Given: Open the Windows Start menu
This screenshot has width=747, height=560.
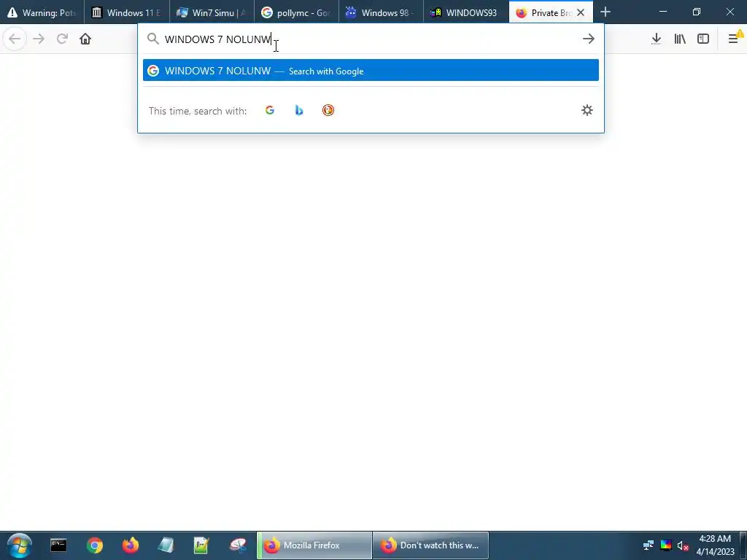Looking at the screenshot, I should click(19, 545).
